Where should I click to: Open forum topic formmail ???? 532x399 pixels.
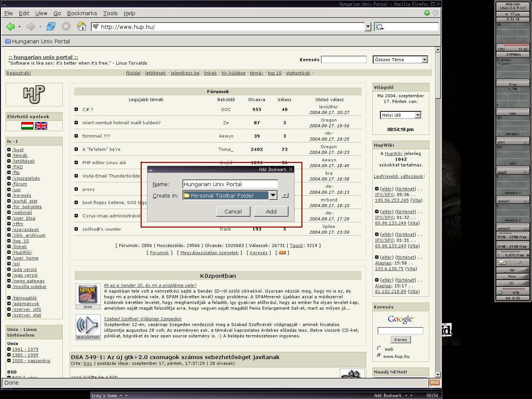96,136
